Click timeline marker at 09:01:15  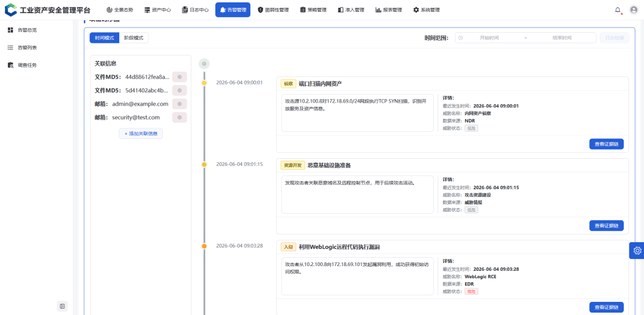pyautogui.click(x=204, y=165)
